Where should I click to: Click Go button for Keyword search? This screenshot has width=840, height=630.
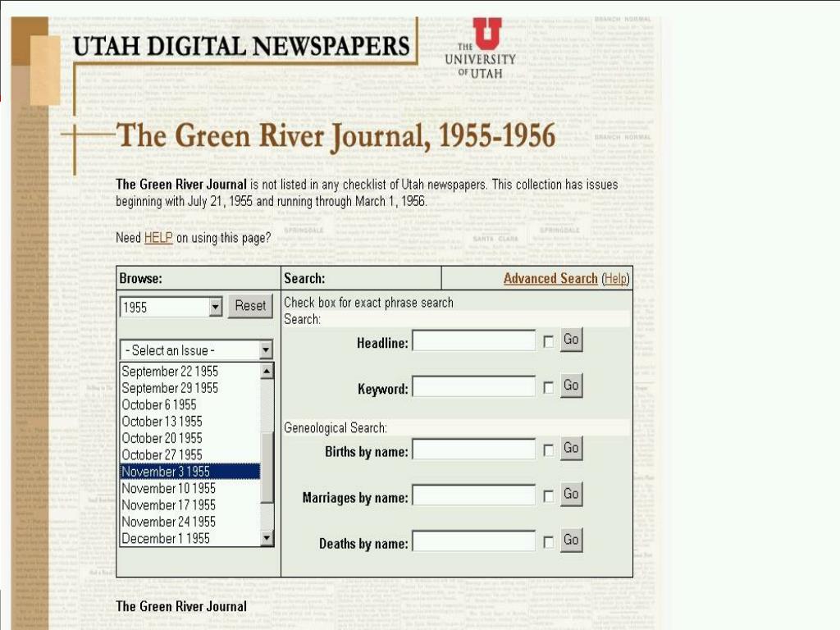click(571, 386)
